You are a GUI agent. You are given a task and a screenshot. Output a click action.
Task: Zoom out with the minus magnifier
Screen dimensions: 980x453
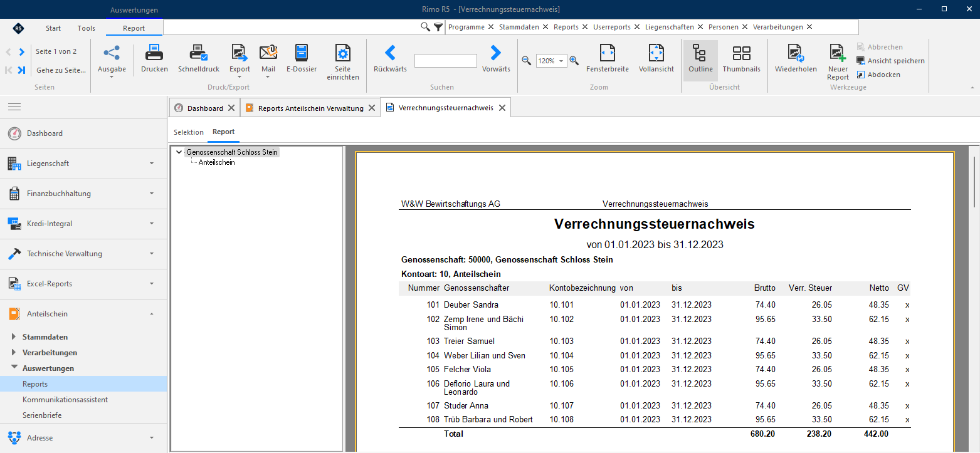pyautogui.click(x=527, y=61)
